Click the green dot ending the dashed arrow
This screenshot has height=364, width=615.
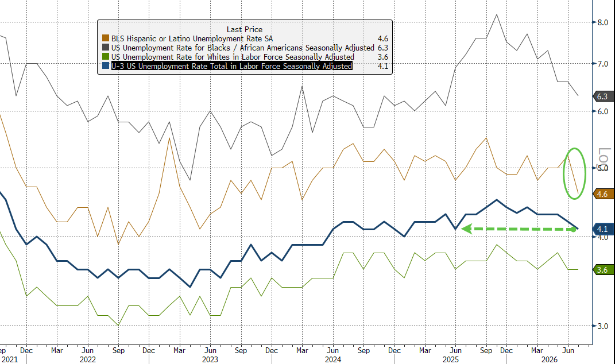coord(574,229)
